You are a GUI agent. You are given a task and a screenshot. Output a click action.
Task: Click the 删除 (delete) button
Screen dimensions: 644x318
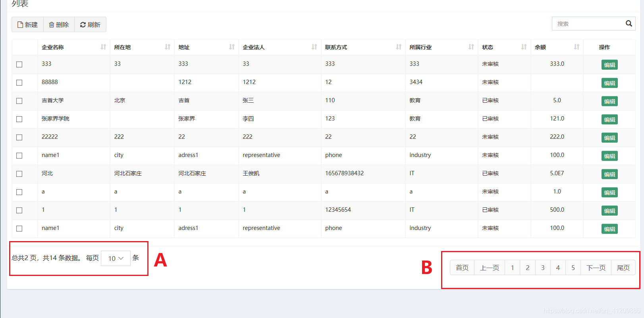(59, 25)
